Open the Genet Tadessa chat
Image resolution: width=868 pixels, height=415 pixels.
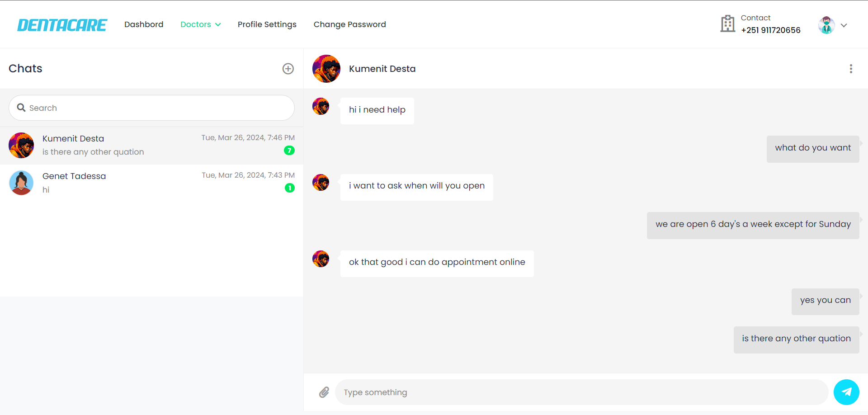151,183
